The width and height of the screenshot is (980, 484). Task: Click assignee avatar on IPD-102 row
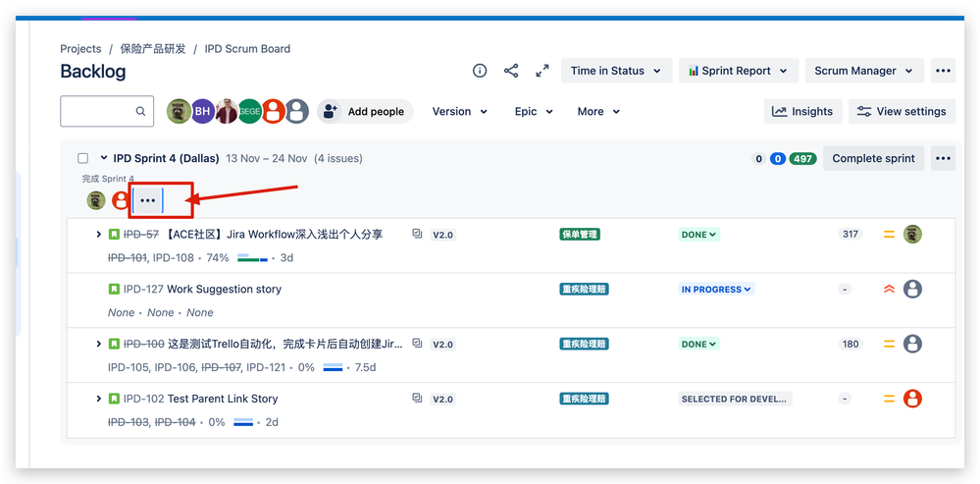coord(912,399)
